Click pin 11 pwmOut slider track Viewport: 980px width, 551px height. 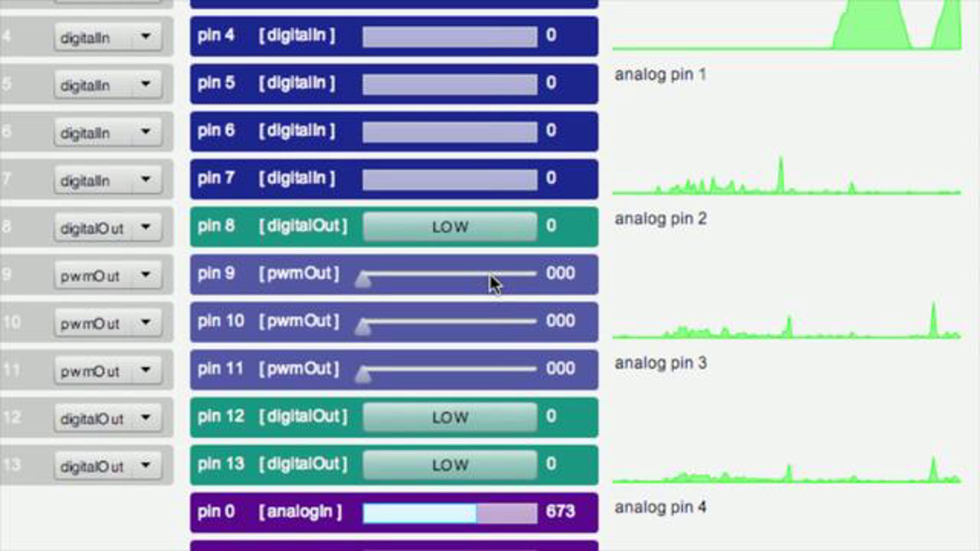449,369
